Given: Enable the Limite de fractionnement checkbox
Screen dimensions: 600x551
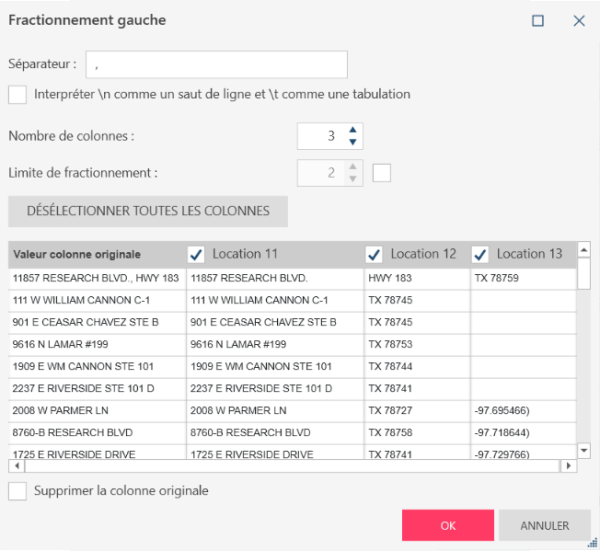Looking at the screenshot, I should pos(381,173).
